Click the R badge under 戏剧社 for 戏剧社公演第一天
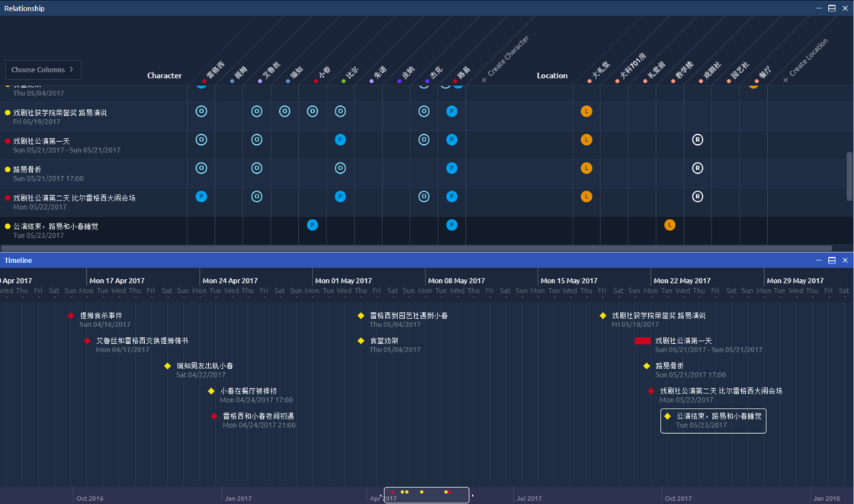The width and height of the screenshot is (854, 504). (x=698, y=140)
